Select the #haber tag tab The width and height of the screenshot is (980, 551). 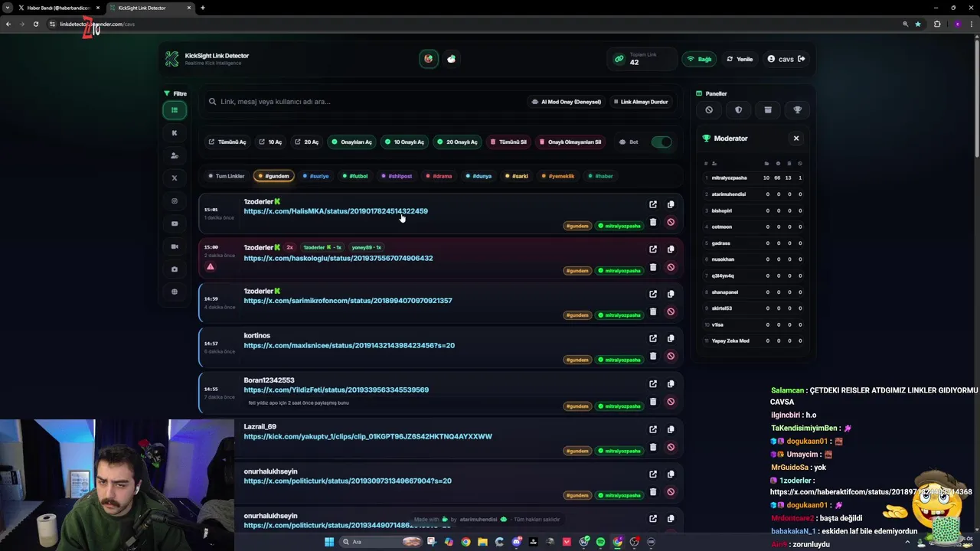point(600,176)
